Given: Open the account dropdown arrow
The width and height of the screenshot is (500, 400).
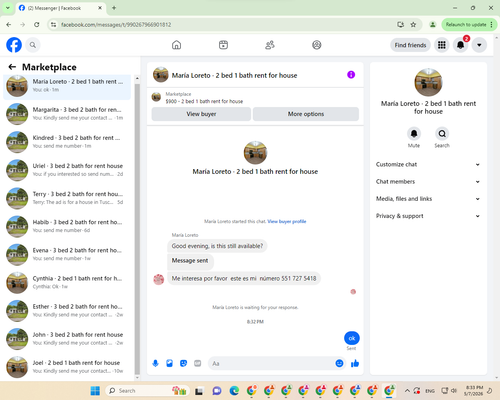Looking at the screenshot, I should (x=479, y=45).
